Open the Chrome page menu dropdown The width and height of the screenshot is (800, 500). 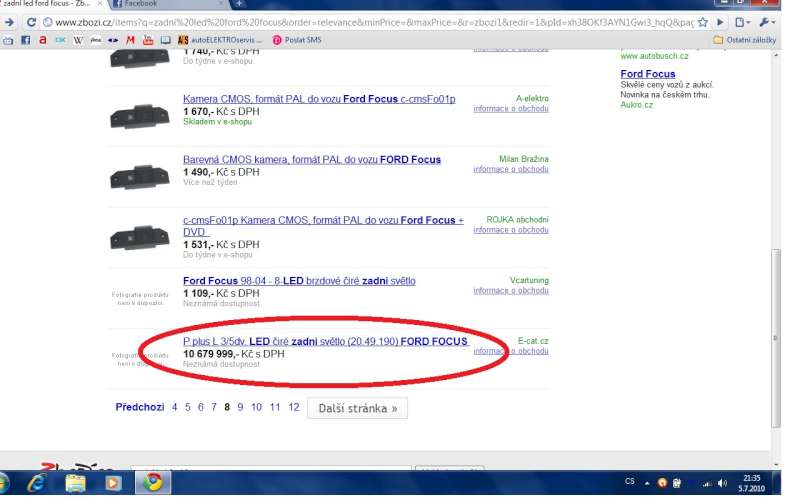741,22
